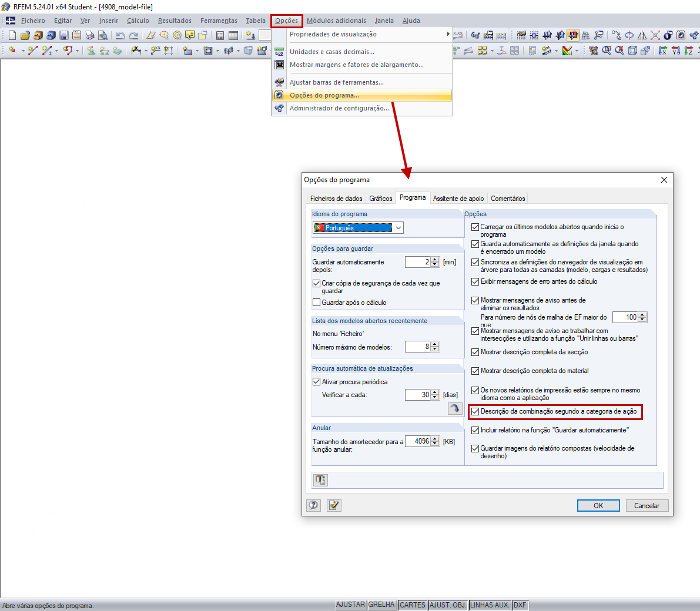700x611 pixels.
Task: Toggle 'Criar cópia de segurança' checkbox
Action: coord(317,283)
